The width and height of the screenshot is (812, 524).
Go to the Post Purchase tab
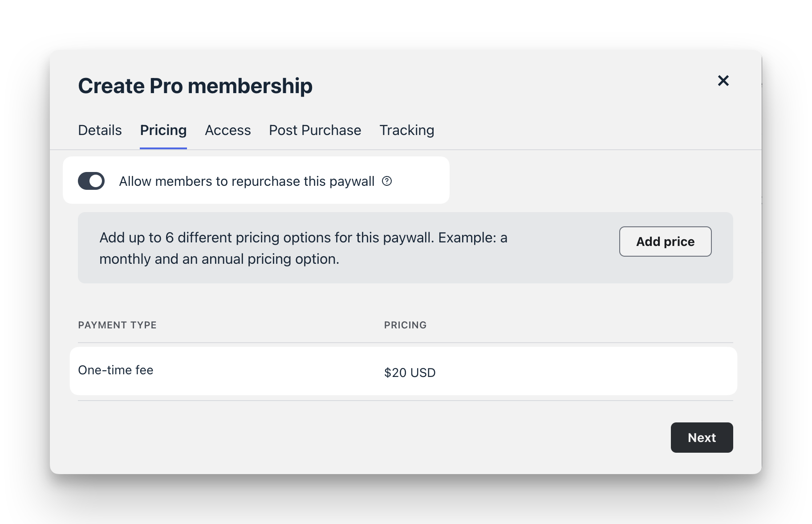[315, 130]
